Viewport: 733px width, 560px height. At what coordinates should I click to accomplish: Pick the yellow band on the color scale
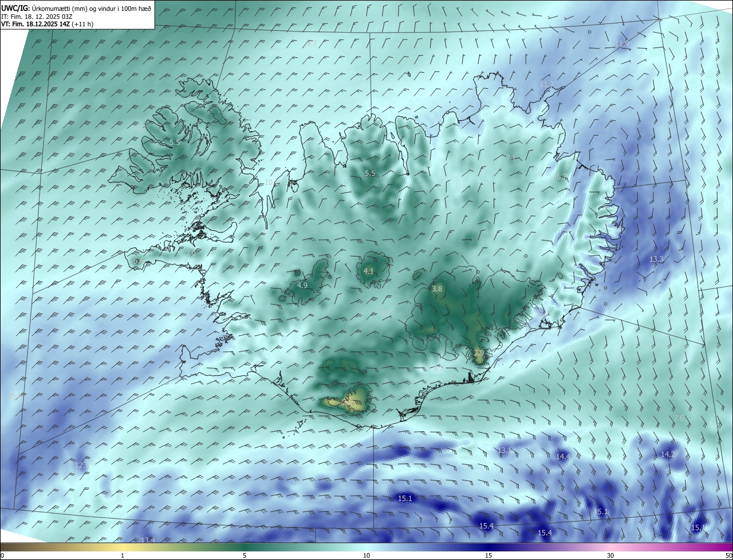(x=123, y=547)
